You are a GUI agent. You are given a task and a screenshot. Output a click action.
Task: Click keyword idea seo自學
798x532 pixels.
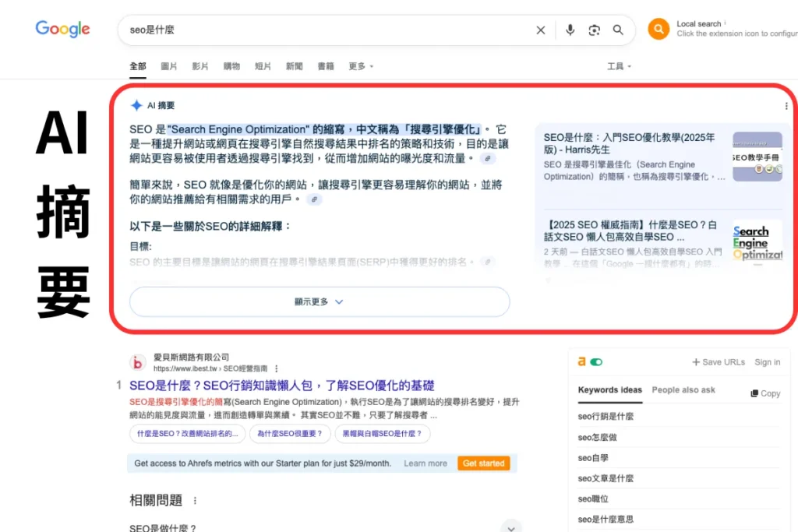pos(593,458)
